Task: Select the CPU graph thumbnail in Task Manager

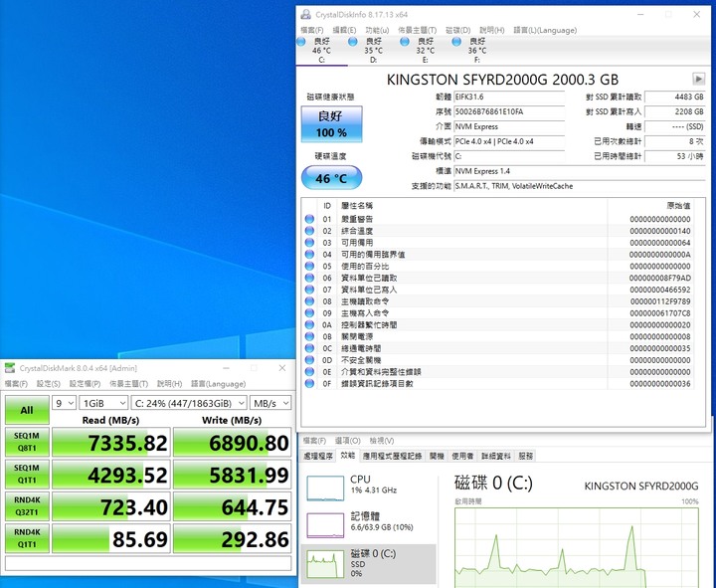Action: [325, 488]
